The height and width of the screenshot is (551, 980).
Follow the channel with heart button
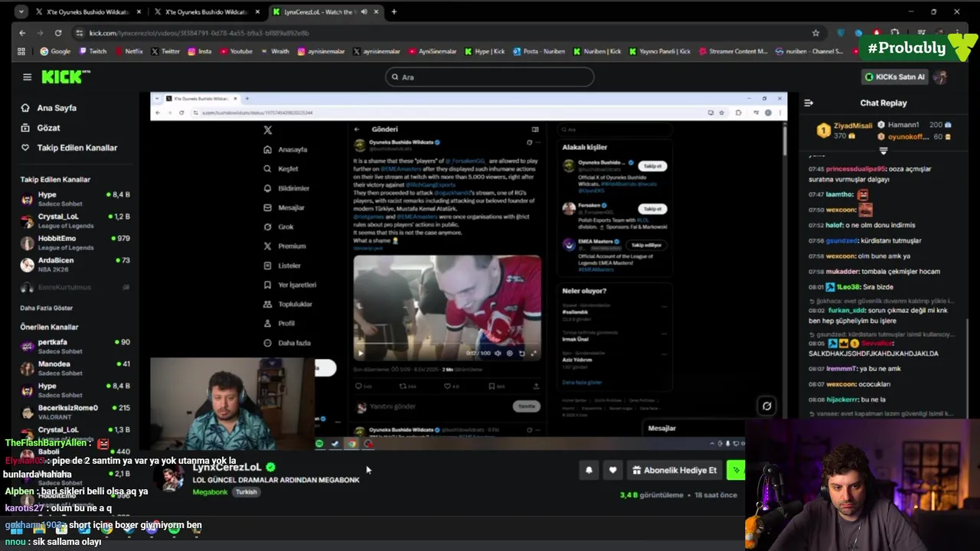[x=612, y=470]
